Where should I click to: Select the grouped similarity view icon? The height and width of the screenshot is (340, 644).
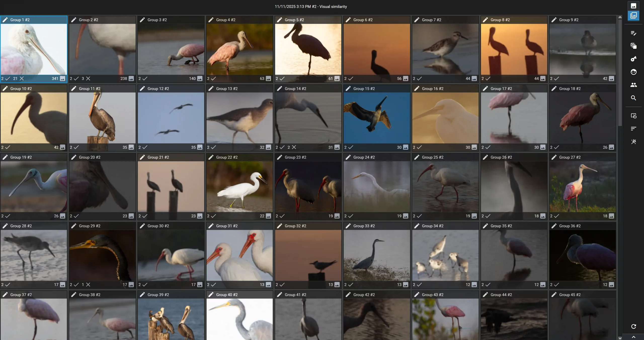[x=634, y=15]
